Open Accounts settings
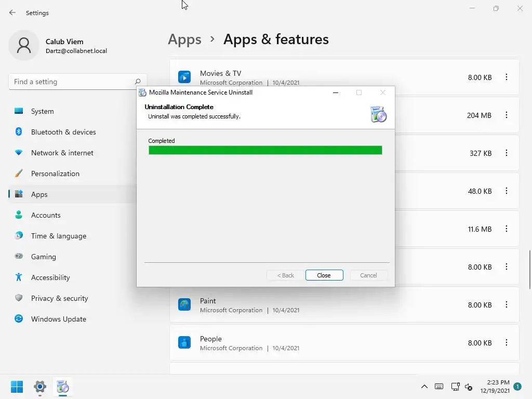The height and width of the screenshot is (399, 532). click(72, 215)
